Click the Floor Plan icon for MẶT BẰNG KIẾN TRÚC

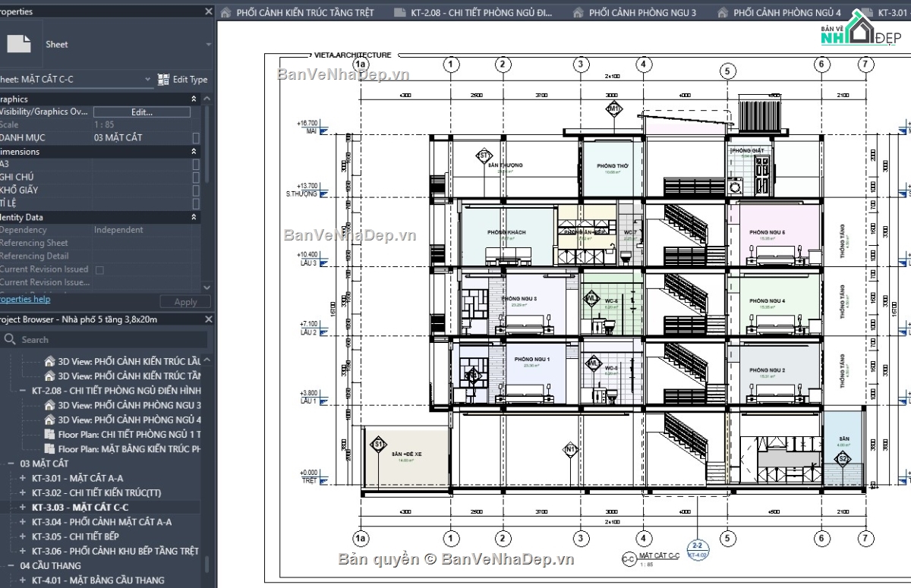pos(50,449)
